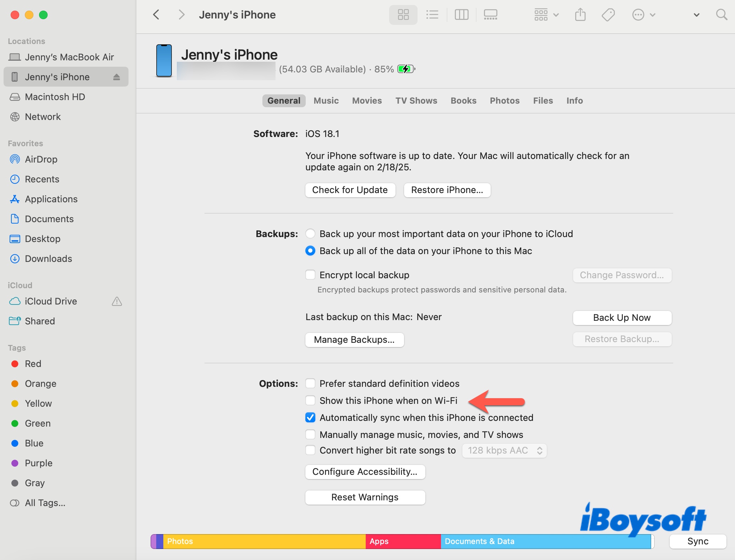The image size is (735, 560).
Task: Uncheck Automatically sync when connected
Action: [310, 418]
